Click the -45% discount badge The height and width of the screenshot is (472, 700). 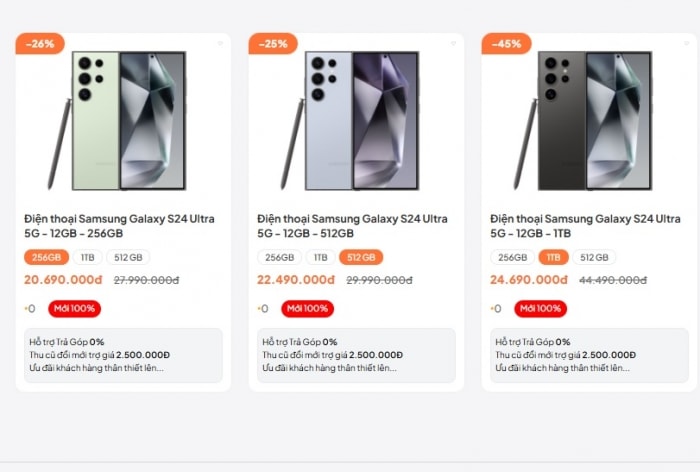coord(506,44)
